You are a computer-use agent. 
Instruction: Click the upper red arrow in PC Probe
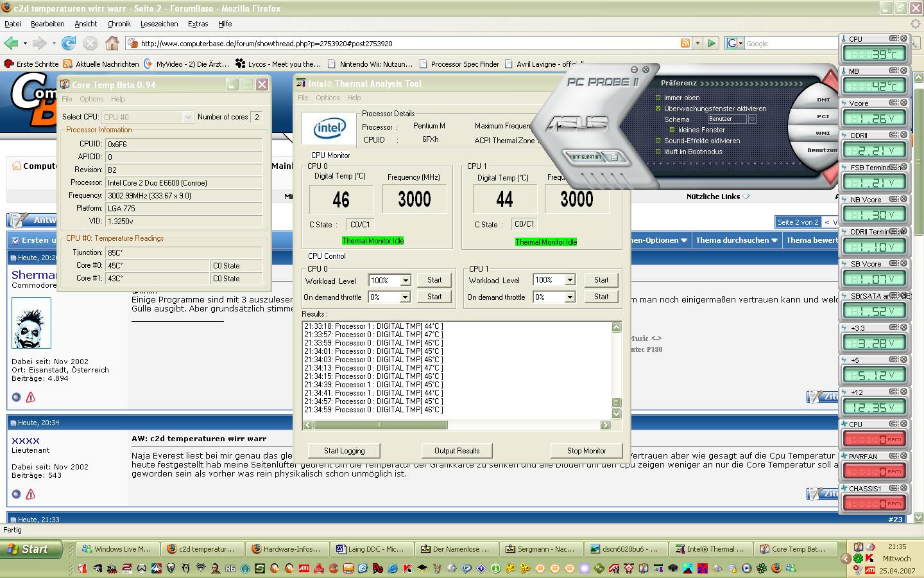coord(832,80)
